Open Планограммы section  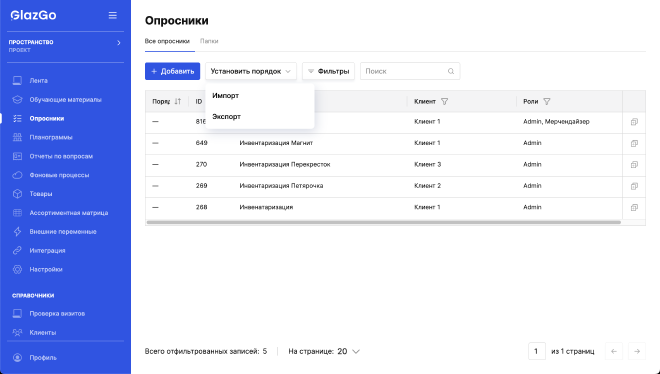(51, 137)
